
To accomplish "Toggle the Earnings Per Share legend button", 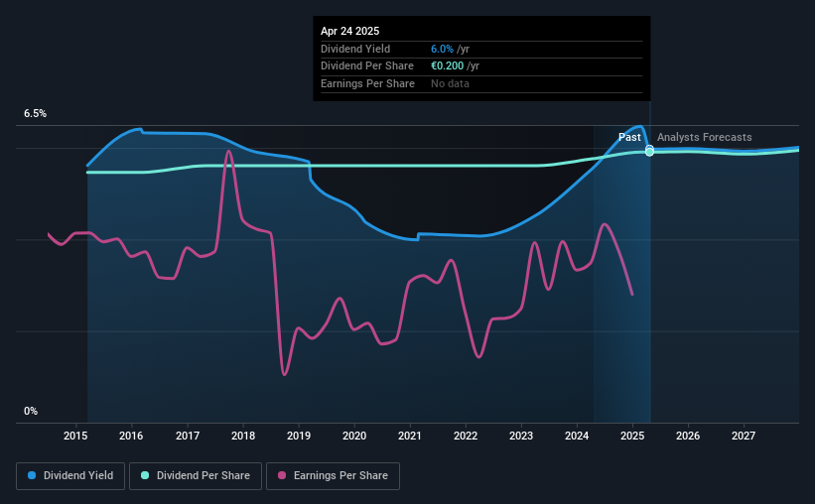I will pos(333,476).
